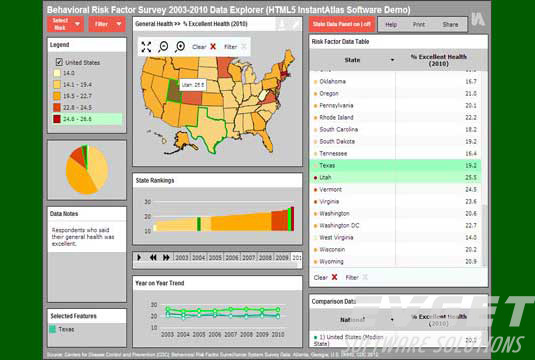Open the red Filter dropdown

tap(107, 24)
